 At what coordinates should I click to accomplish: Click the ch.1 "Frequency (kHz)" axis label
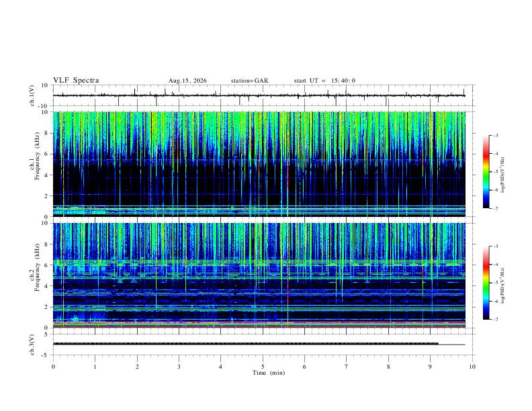tap(37, 156)
